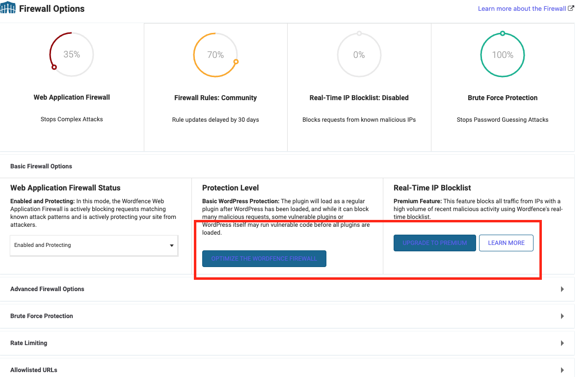Click the 70% Firewall Rules gauge
The image size is (588, 377).
215,55
